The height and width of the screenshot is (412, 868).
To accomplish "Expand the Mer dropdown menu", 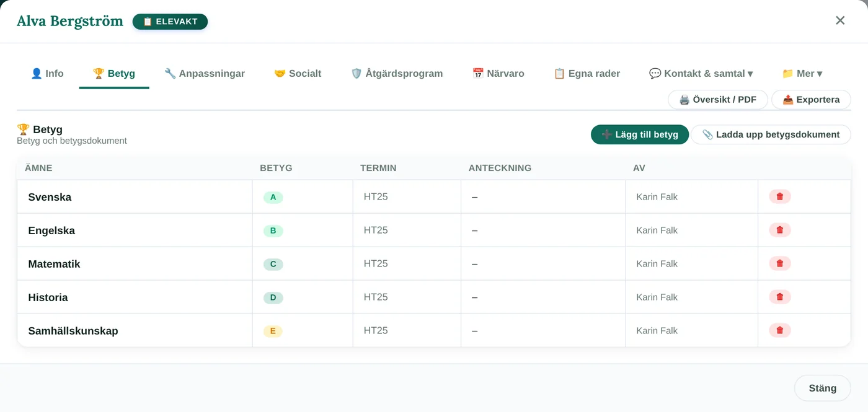I will tap(802, 73).
